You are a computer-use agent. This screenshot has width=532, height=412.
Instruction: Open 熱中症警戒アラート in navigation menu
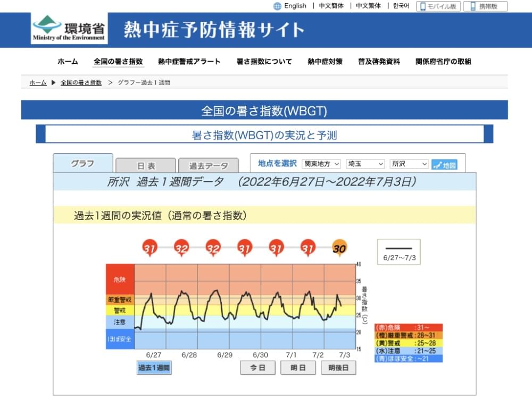click(x=189, y=62)
